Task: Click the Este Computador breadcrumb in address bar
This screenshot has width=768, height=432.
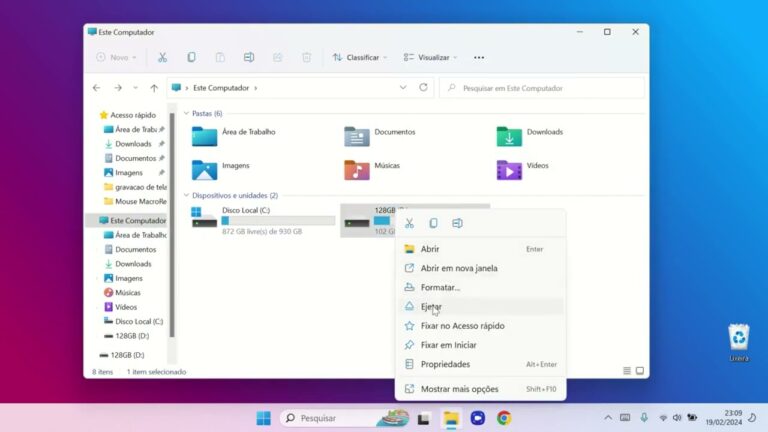Action: coord(221,88)
